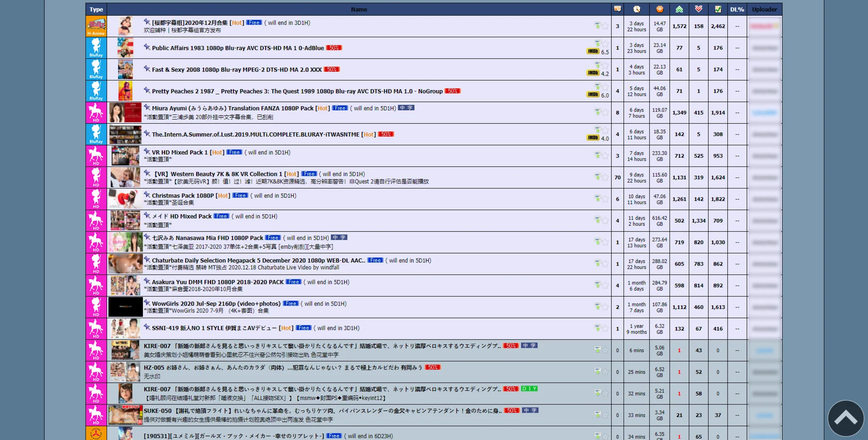Open IMDb badge rated 6.0
The image size is (868, 440).
(x=593, y=95)
